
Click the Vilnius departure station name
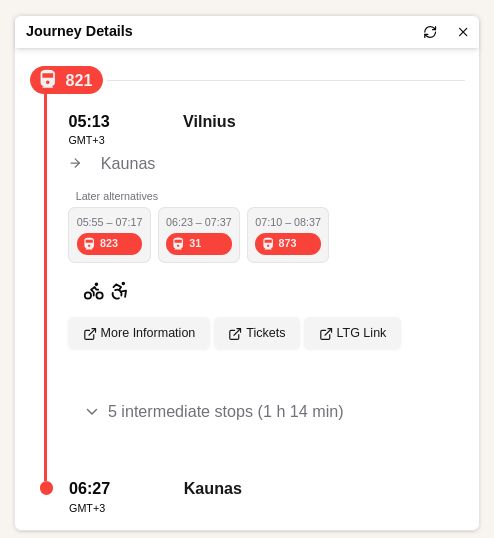pos(209,121)
